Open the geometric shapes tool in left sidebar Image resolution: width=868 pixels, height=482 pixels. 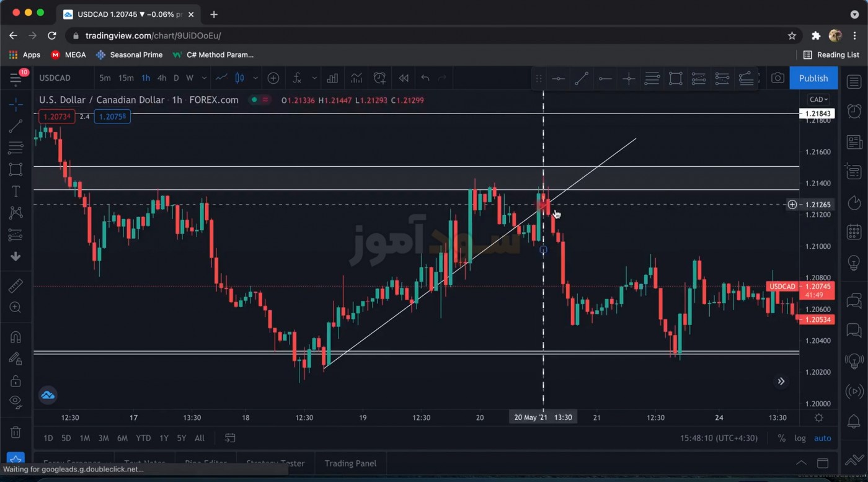tap(15, 169)
